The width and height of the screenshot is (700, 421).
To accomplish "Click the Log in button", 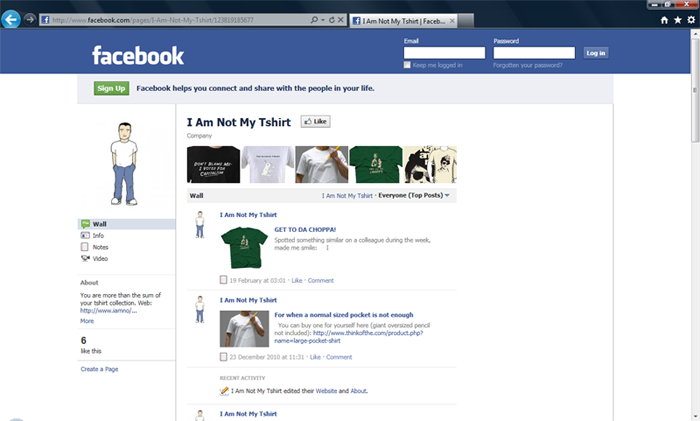I will pos(595,53).
